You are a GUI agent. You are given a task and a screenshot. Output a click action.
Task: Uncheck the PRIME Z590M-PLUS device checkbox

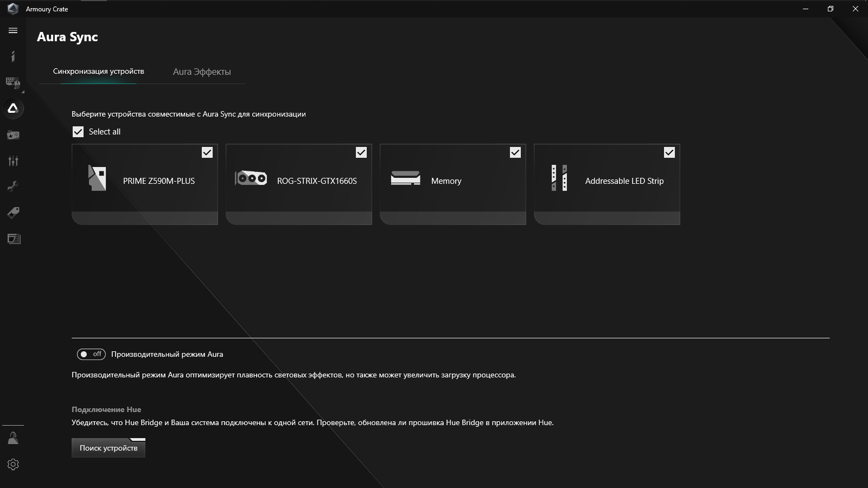[x=207, y=152]
